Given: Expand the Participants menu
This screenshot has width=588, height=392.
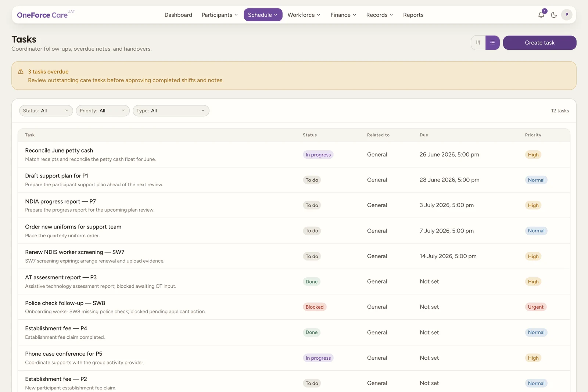Looking at the screenshot, I should click(219, 15).
